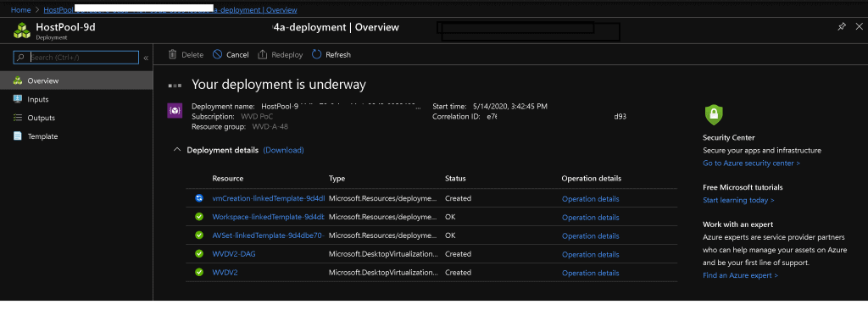Click the Security Center shield icon

point(714,114)
